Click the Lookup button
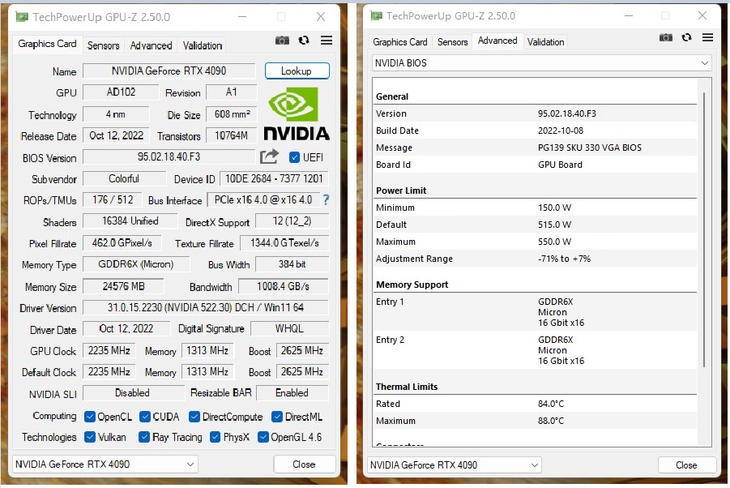730x488 pixels. pos(297,71)
